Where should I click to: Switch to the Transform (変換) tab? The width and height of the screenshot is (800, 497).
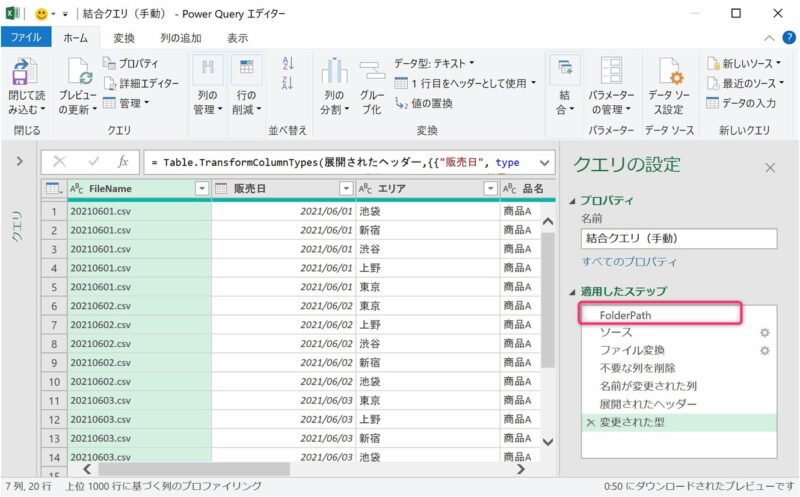tap(124, 38)
